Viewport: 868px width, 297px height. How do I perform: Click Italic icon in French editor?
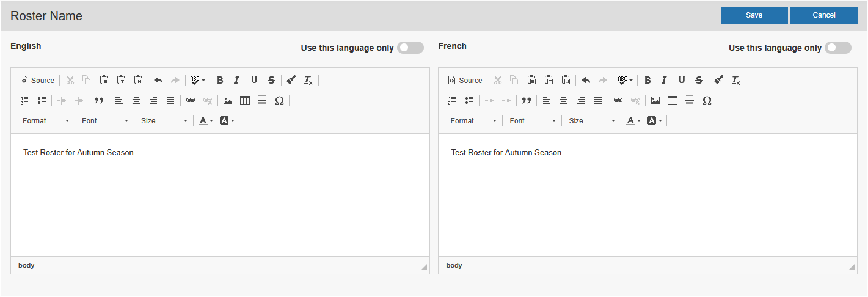664,80
